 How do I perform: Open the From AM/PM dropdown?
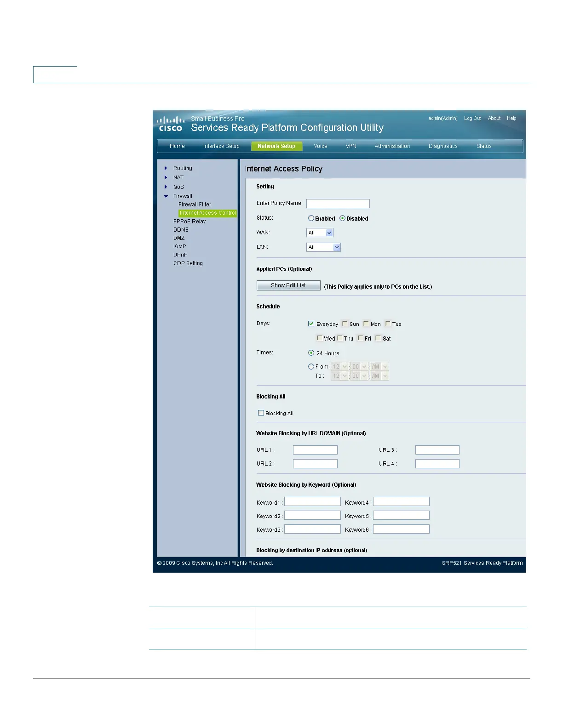[379, 367]
